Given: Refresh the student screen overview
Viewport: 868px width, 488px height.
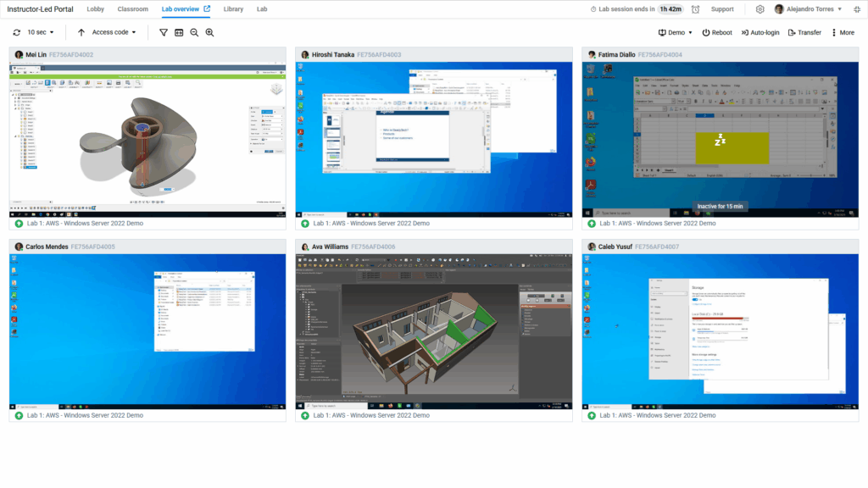Looking at the screenshot, I should pyautogui.click(x=17, y=32).
